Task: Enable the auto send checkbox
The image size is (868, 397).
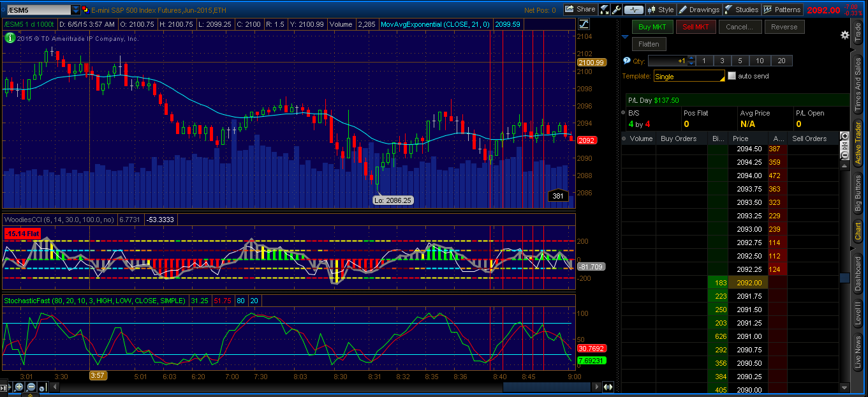Action: [x=732, y=76]
